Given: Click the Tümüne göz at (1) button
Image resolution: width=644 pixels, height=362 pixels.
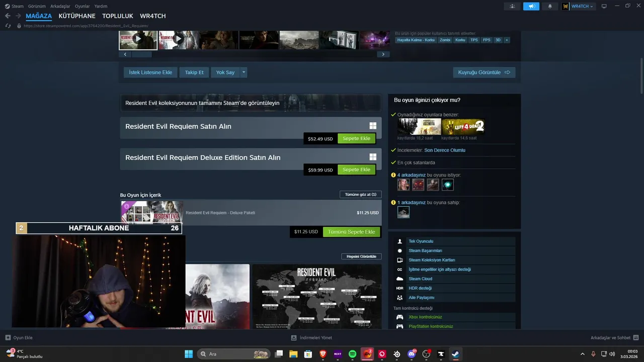Looking at the screenshot, I should point(361,194).
